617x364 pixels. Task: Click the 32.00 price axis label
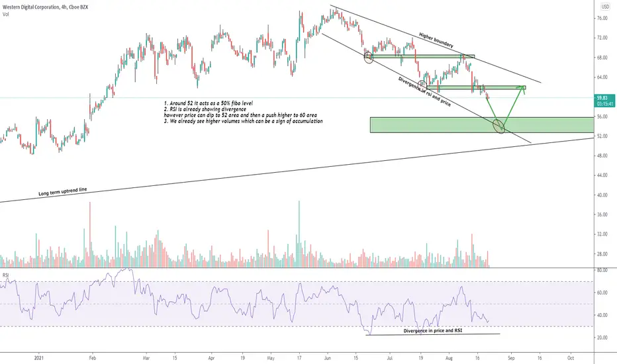pyautogui.click(x=602, y=234)
